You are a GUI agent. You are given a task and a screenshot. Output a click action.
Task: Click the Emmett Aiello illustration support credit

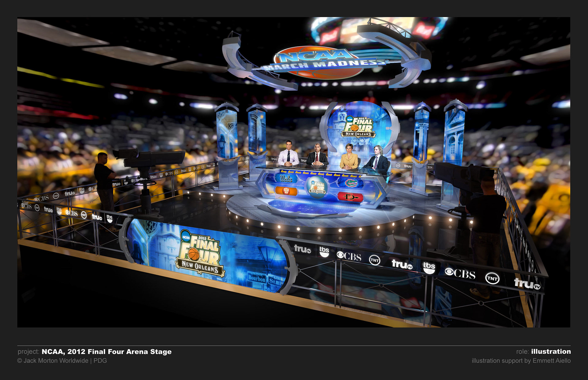[x=521, y=361]
